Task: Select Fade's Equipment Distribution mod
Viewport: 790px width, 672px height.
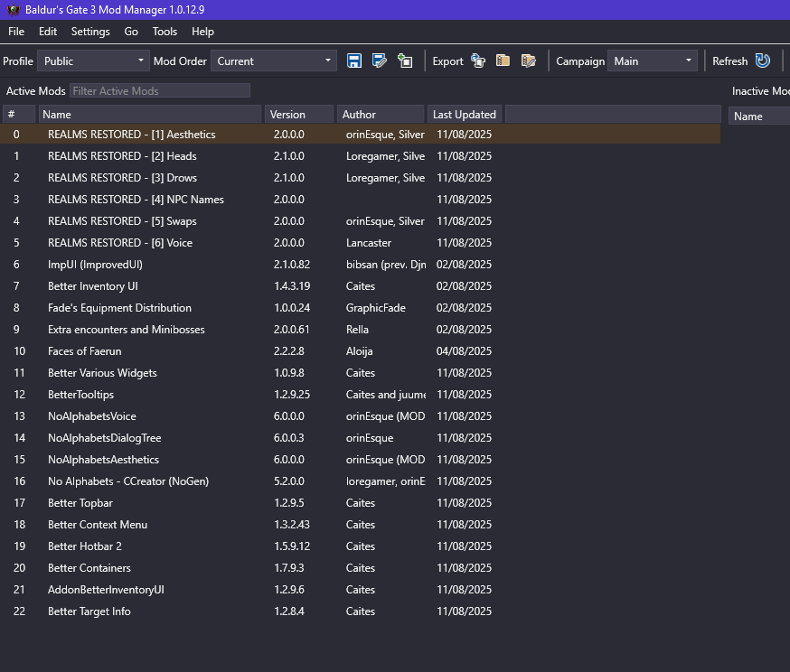Action: (x=361, y=308)
